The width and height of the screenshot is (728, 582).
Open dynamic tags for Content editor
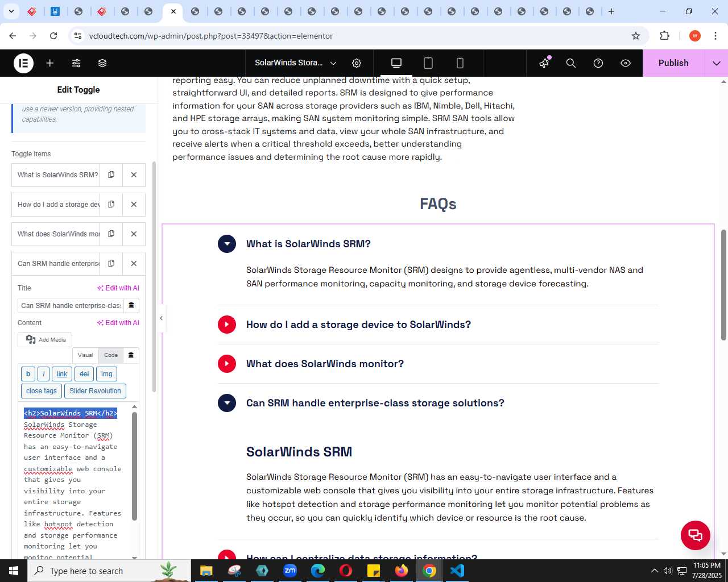tap(131, 355)
